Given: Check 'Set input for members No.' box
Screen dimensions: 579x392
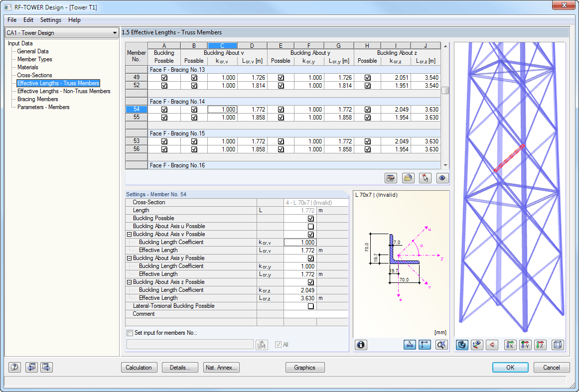Looking at the screenshot, I should pos(130,333).
